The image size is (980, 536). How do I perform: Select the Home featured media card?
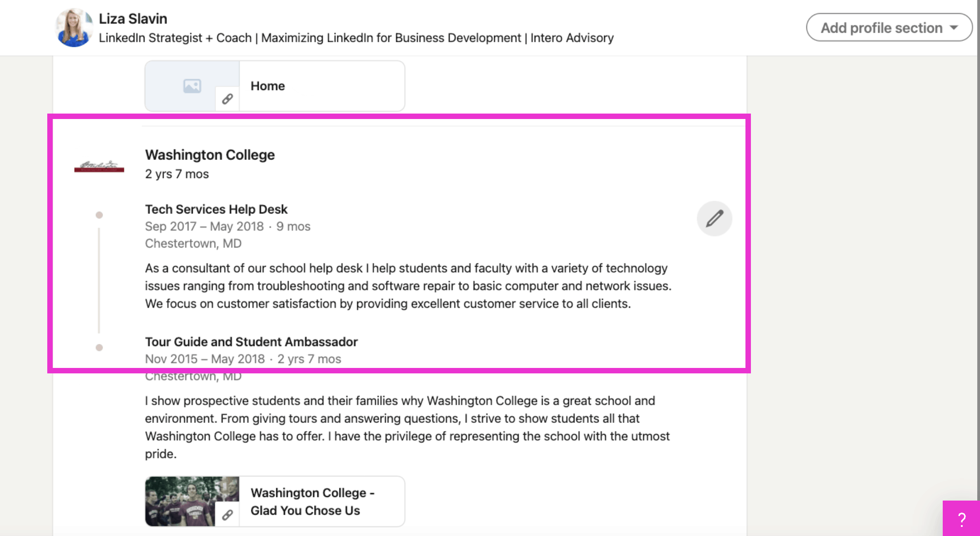(275, 85)
